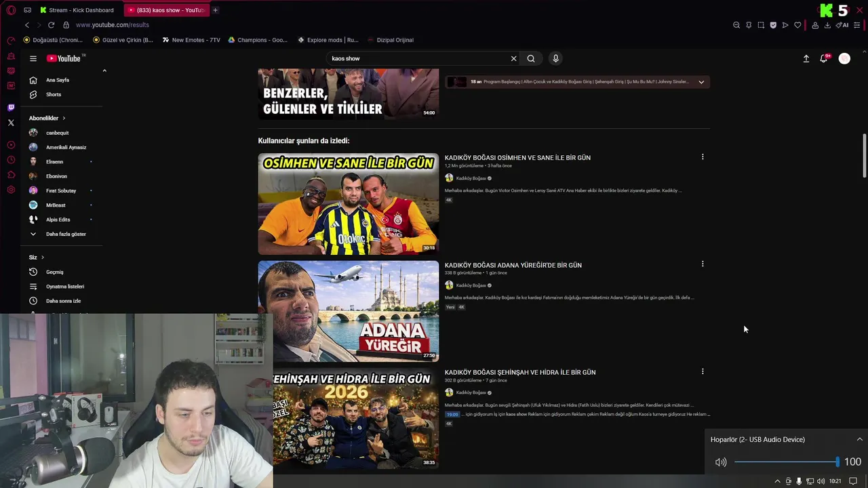The height and width of the screenshot is (488, 868).
Task: Expand the 'Siz' section chevron
Action: (43, 258)
